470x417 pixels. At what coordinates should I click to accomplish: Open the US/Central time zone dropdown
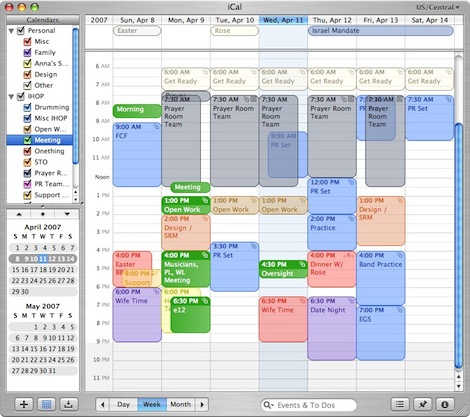[438, 7]
